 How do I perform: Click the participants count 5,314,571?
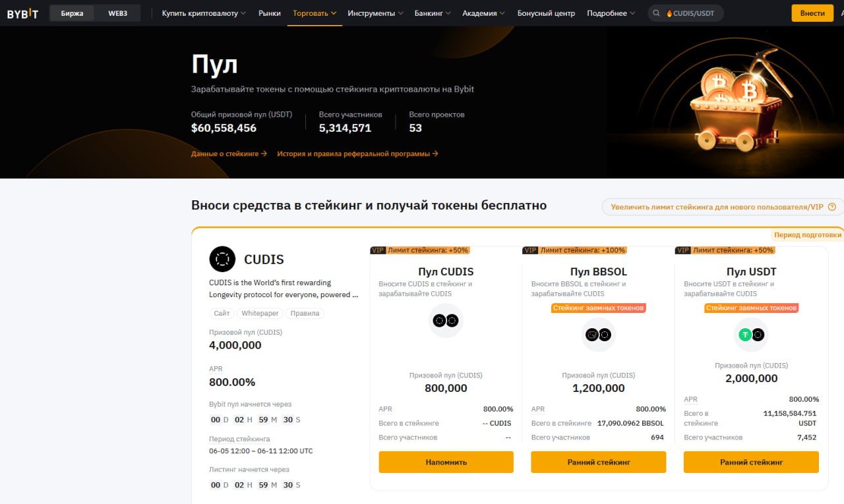coord(345,128)
